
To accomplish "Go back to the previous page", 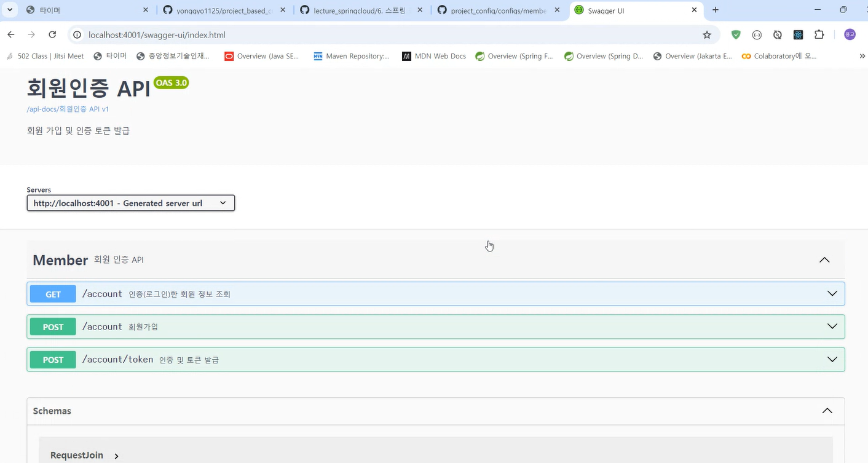I will 11,35.
